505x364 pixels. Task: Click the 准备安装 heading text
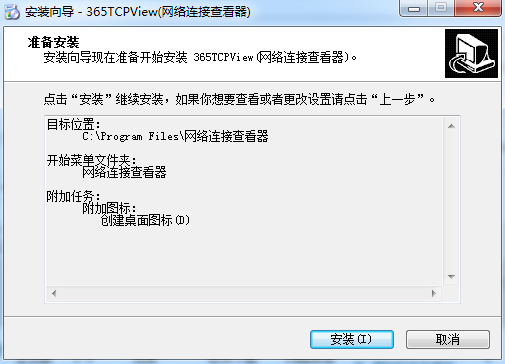53,42
